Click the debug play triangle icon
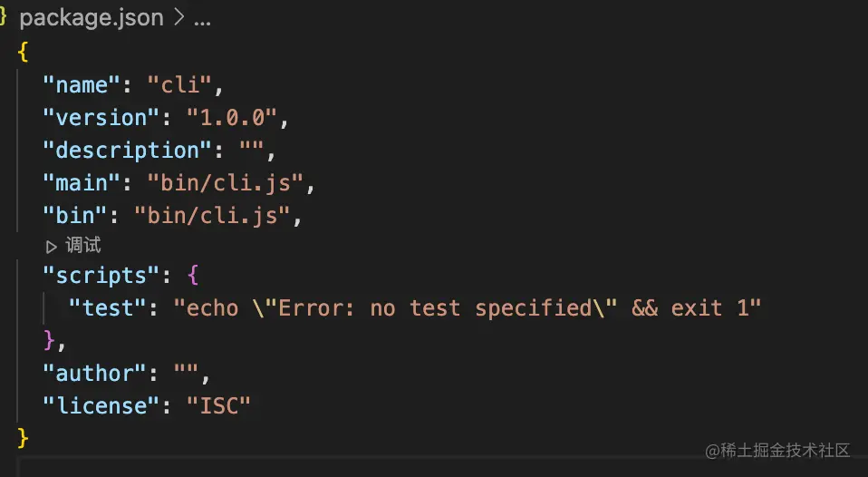868x477 pixels. click(x=51, y=247)
